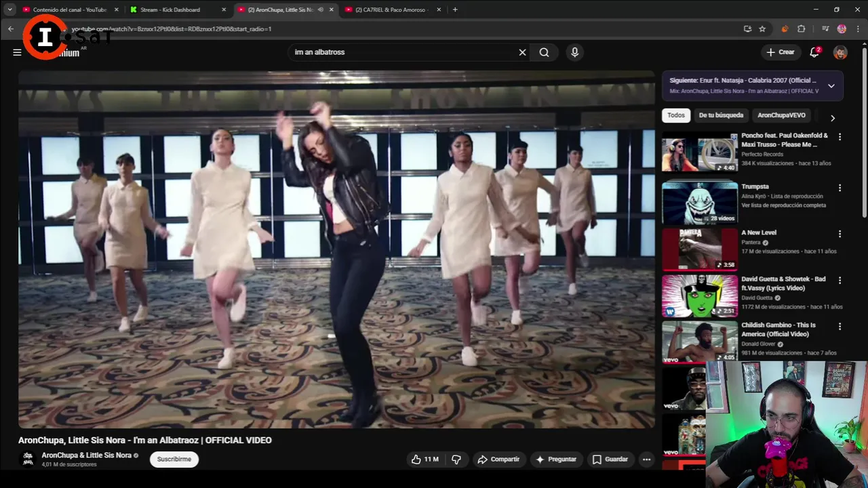Click the Crear create button

[x=780, y=52]
